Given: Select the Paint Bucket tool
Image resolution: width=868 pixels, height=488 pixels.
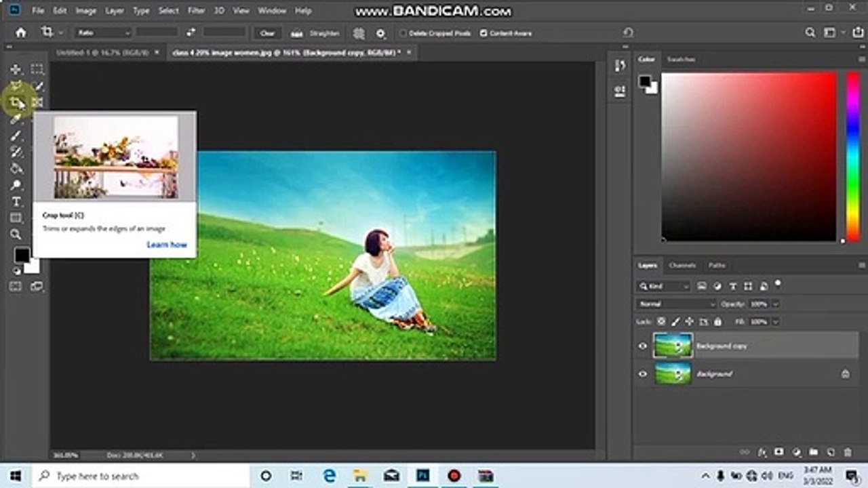Looking at the screenshot, I should [16, 168].
